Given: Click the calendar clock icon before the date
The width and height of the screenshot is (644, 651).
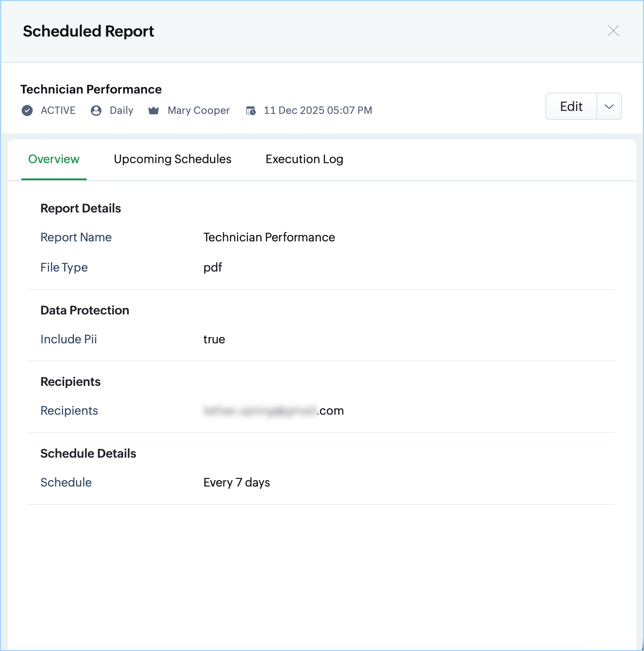Looking at the screenshot, I should [251, 110].
